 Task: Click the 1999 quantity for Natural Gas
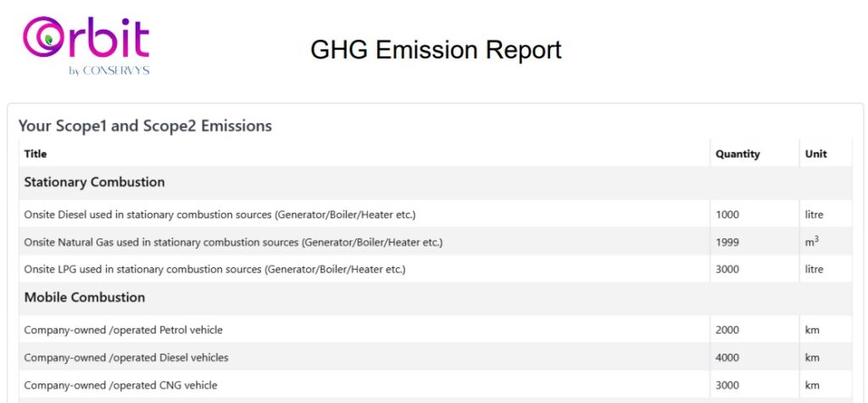(726, 243)
